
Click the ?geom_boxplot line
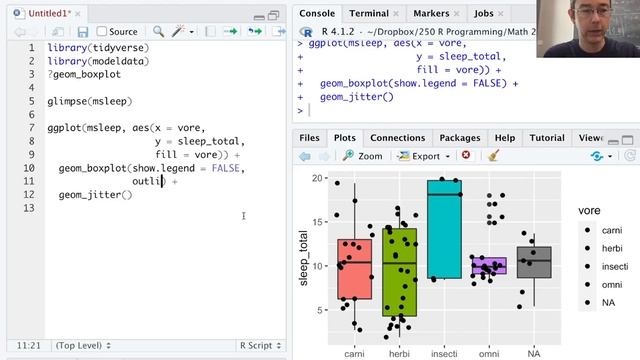84,75
